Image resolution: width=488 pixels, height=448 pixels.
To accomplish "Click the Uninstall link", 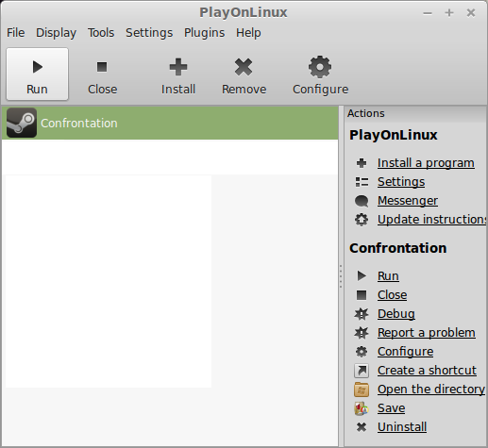I will coord(402,427).
